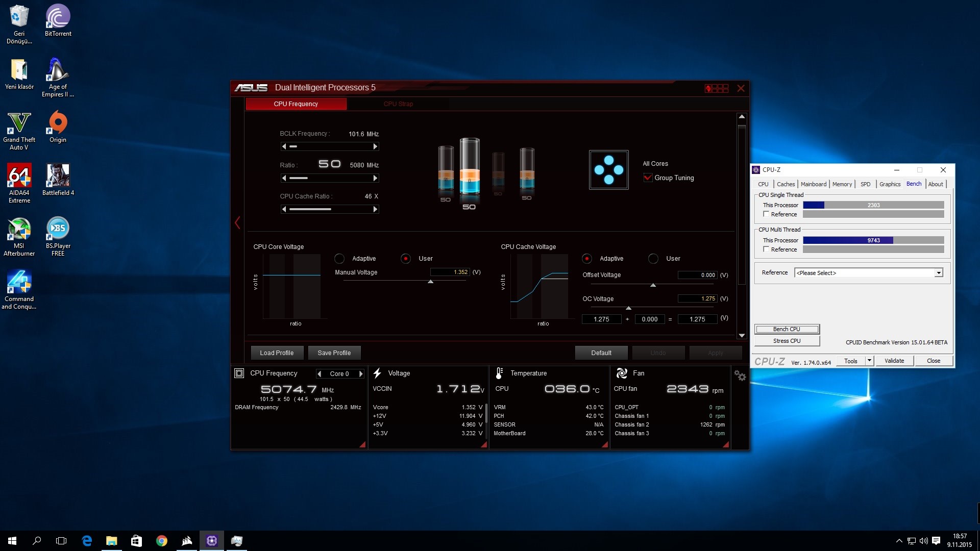The image size is (980, 551).
Task: Open Windows Start menu
Action: click(12, 541)
